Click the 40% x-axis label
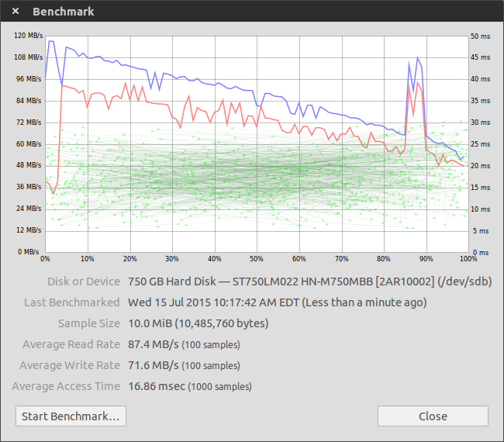 coord(214,259)
